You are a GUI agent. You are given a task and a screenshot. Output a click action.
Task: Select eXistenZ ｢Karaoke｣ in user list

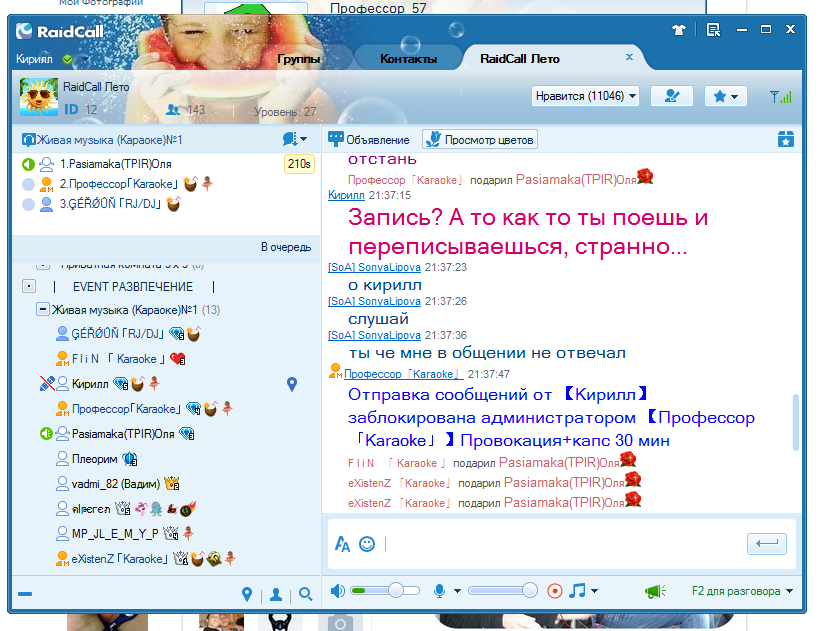120,558
